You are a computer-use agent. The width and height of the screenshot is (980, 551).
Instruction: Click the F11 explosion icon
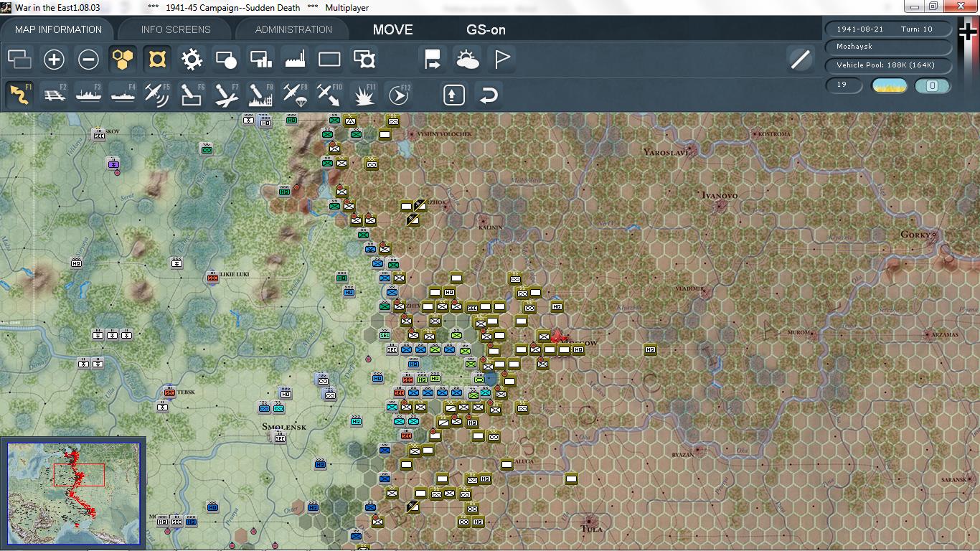pyautogui.click(x=364, y=95)
